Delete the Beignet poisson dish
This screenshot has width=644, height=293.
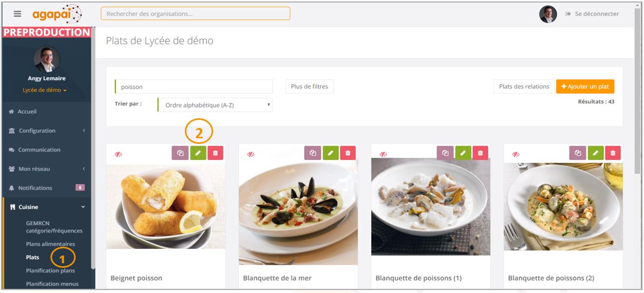[215, 153]
